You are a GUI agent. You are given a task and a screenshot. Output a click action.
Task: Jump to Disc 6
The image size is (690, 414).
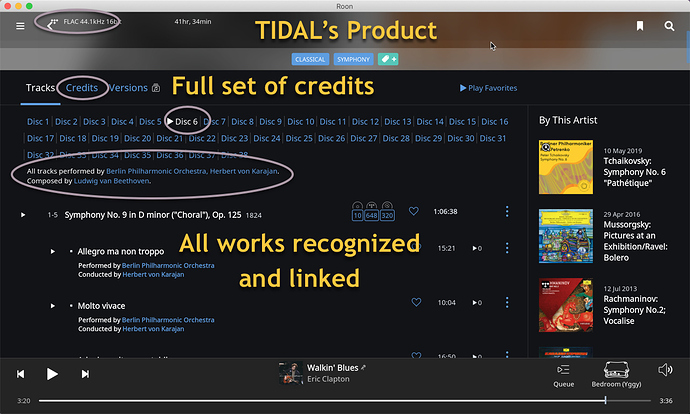tap(186, 121)
